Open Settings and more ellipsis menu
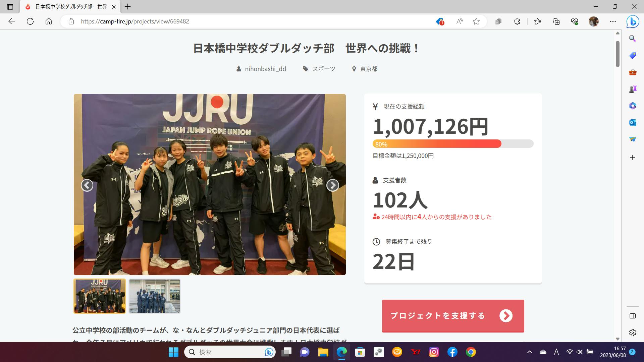This screenshot has width=644, height=362. tap(613, 21)
